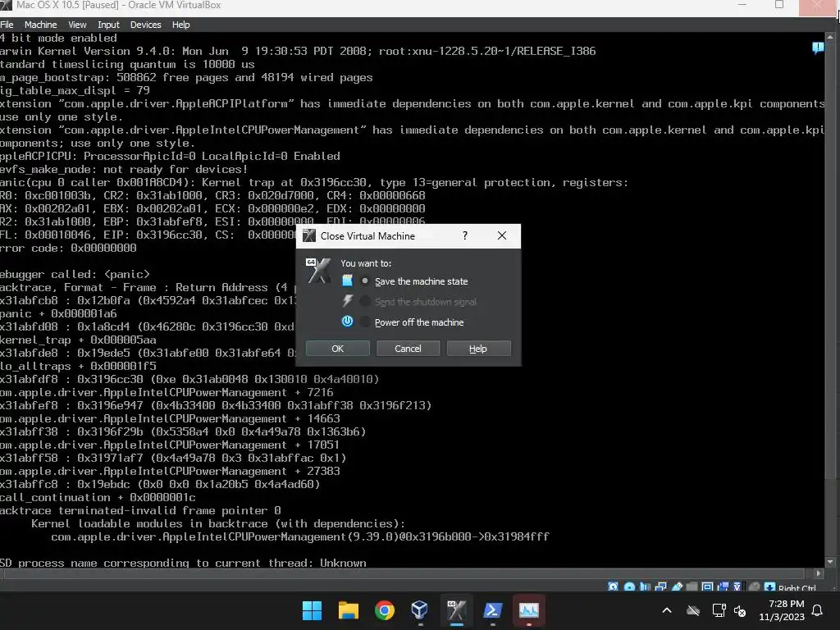This screenshot has height=630, width=840.
Task: Open VirtualBox Manager cube icon in taskbar
Action: point(419,610)
